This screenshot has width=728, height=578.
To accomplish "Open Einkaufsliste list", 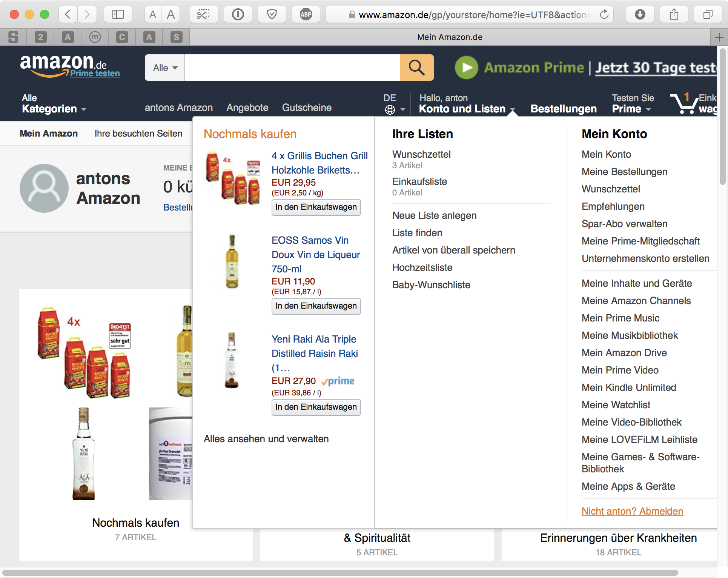I will [x=419, y=181].
